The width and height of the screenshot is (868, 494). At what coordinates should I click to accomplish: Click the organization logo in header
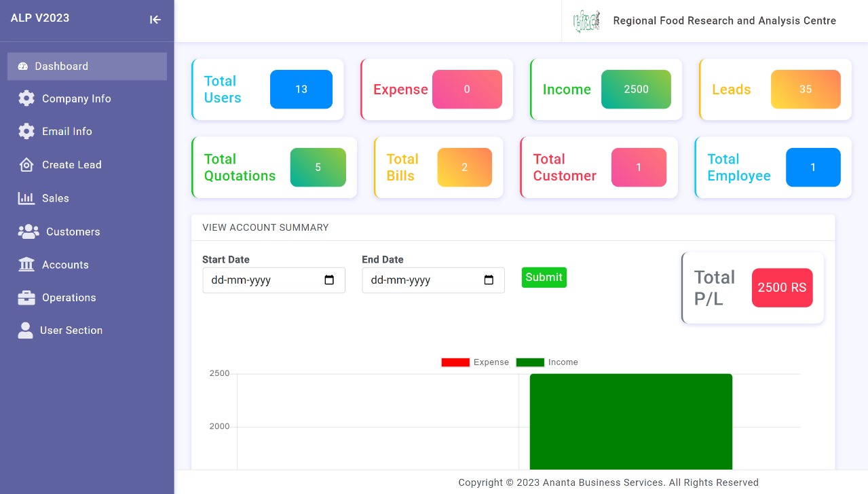click(586, 21)
